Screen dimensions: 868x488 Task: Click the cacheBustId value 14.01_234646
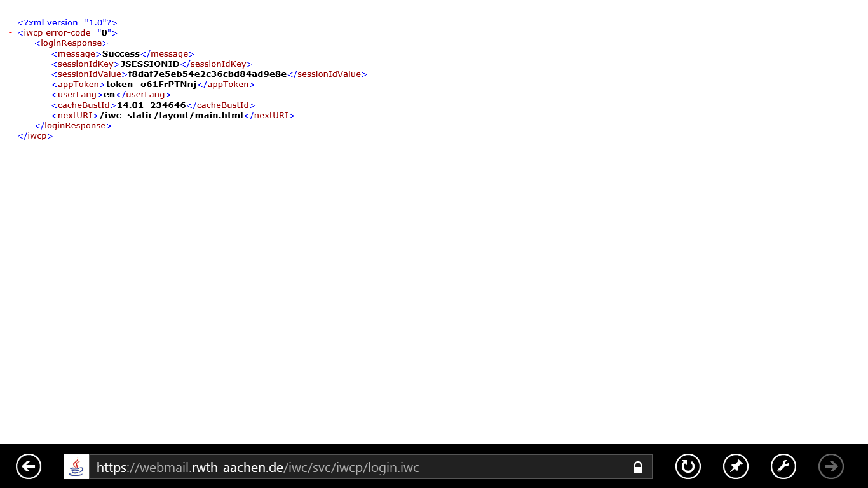point(151,105)
